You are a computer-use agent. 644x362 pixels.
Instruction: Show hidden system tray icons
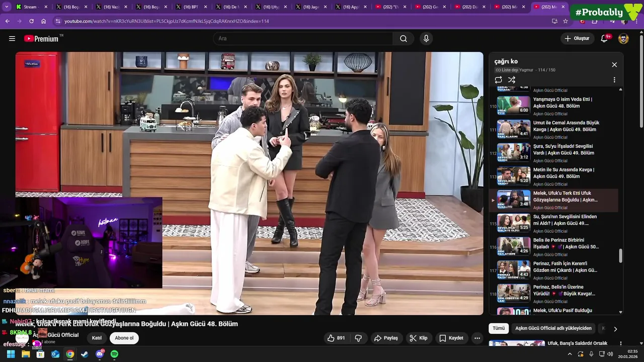(x=570, y=354)
